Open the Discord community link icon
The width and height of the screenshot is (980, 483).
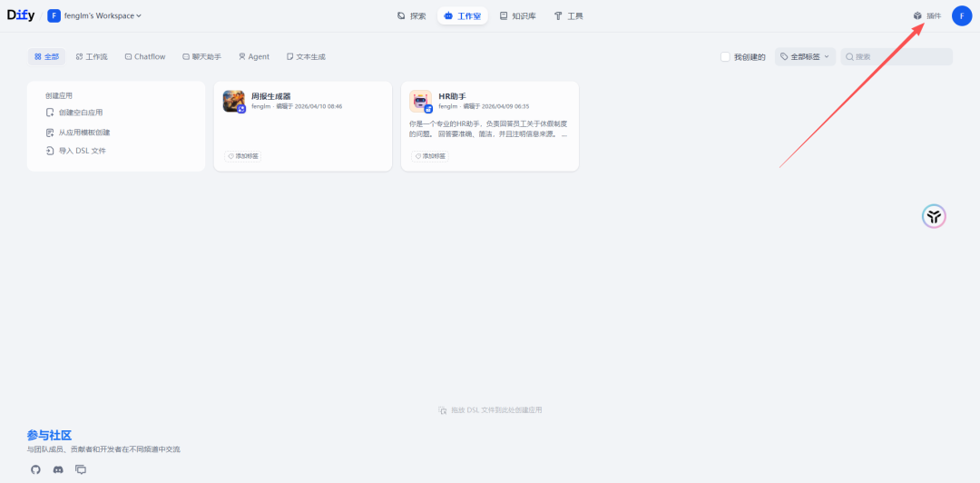coord(58,469)
